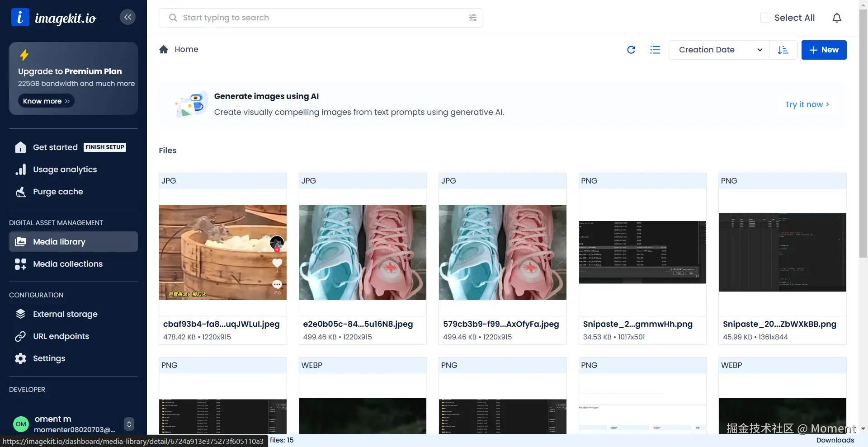
Task: Click Know more about Premium Plan
Action: tap(46, 101)
